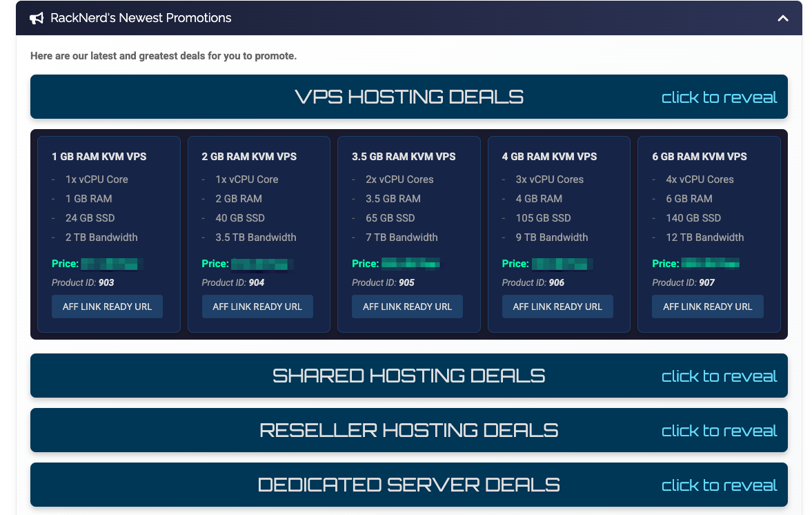Click the 'Product ID: 903' text
The width and height of the screenshot is (812, 515).
click(x=83, y=282)
